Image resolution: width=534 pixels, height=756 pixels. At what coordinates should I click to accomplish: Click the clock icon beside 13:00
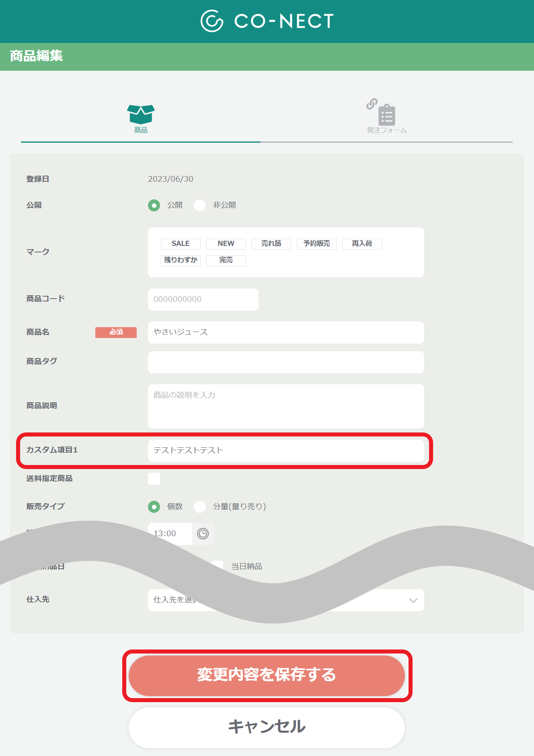203,534
